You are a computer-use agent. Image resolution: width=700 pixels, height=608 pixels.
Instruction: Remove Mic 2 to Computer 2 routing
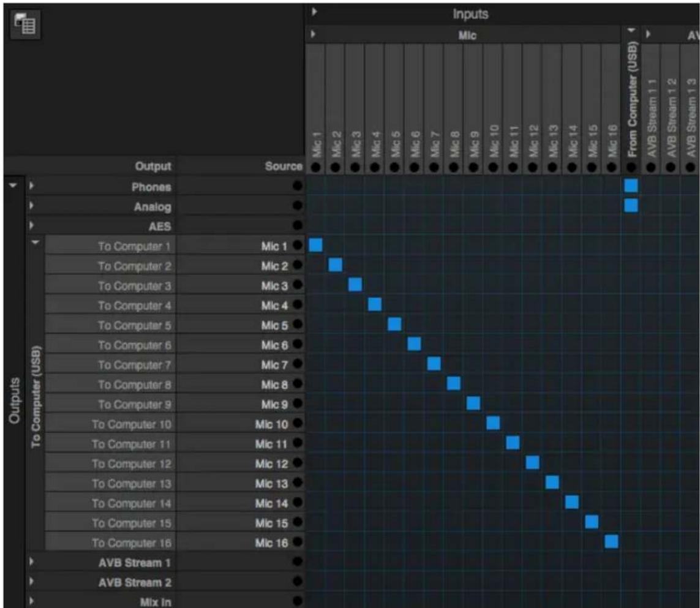pos(335,265)
